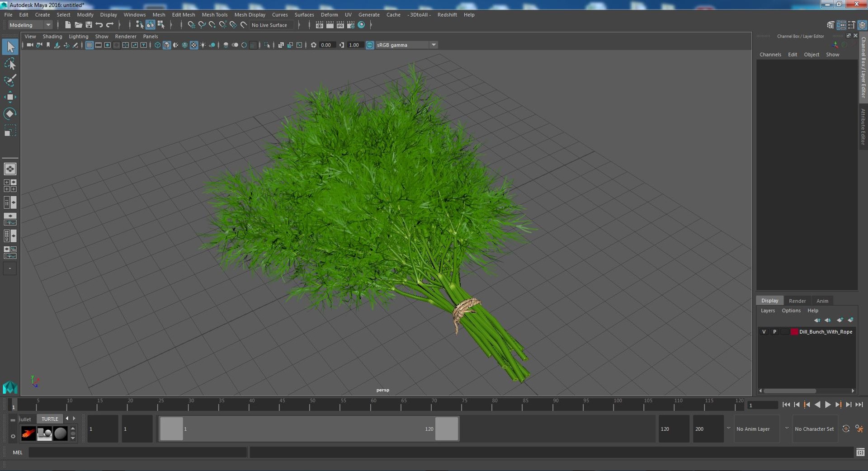Start IPR render
868x471 pixels.
point(340,25)
